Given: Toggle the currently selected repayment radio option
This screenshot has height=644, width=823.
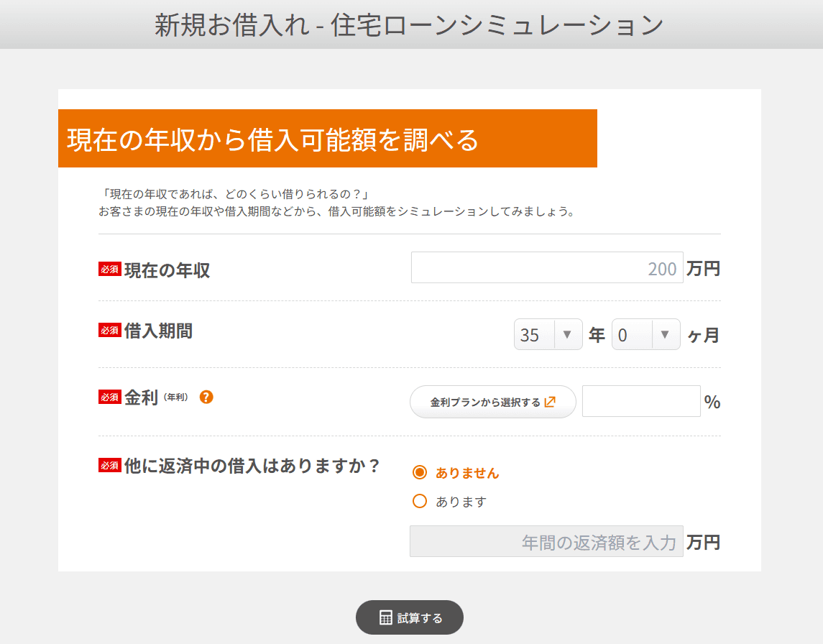Looking at the screenshot, I should tap(419, 473).
